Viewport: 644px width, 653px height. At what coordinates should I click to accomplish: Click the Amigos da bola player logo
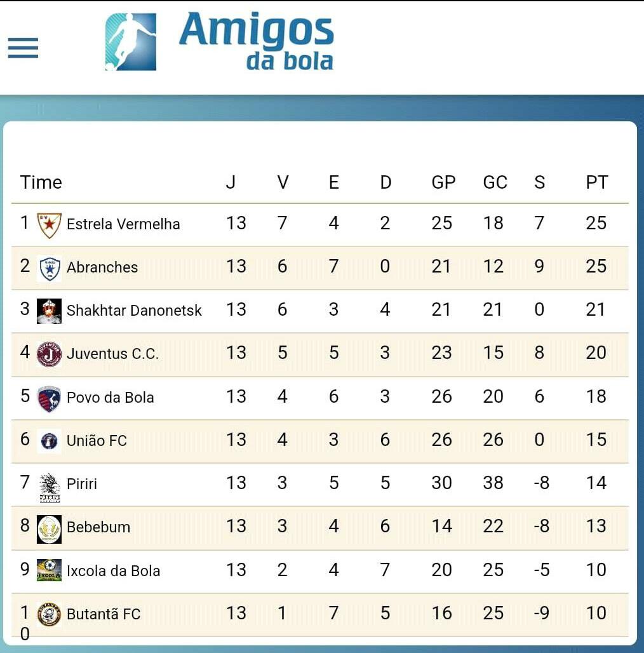pyautogui.click(x=130, y=42)
